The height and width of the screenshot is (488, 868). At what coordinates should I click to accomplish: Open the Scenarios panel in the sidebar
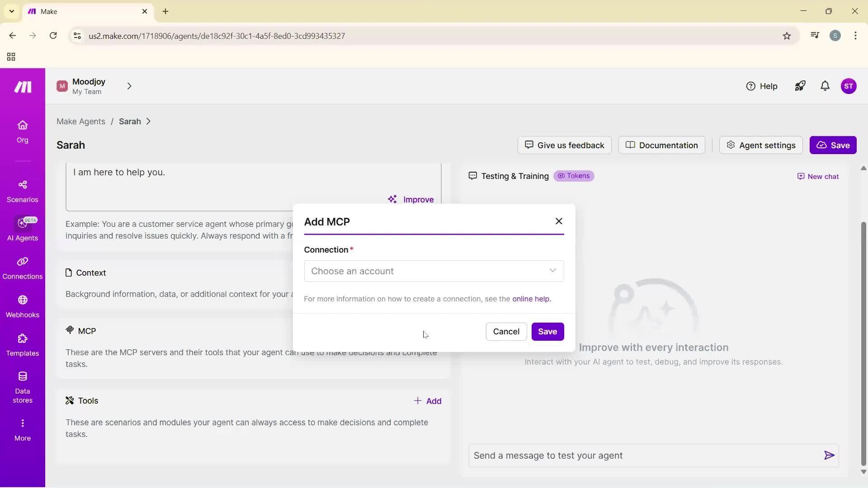click(x=22, y=191)
